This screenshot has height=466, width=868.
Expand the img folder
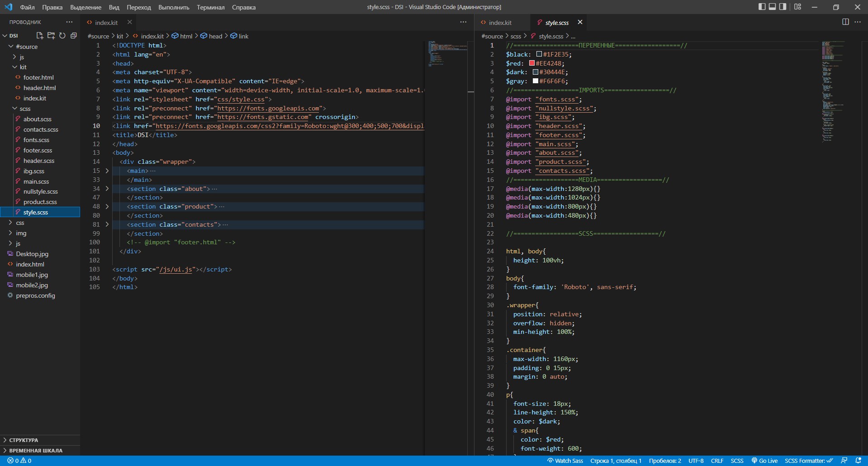[11, 233]
